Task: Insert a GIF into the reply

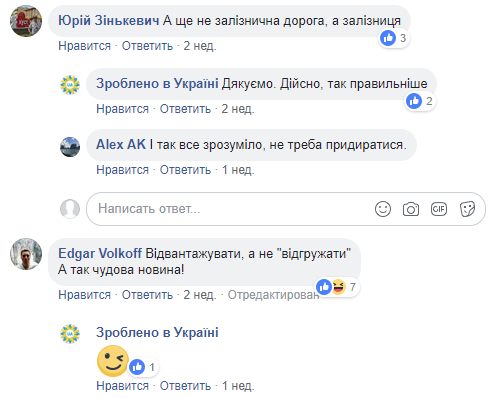Action: click(x=439, y=209)
